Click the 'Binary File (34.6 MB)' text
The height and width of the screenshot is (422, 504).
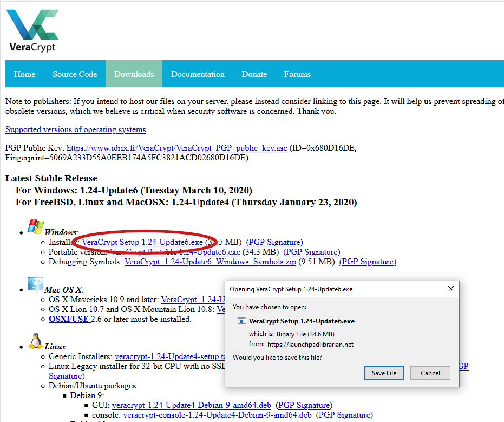(x=305, y=334)
